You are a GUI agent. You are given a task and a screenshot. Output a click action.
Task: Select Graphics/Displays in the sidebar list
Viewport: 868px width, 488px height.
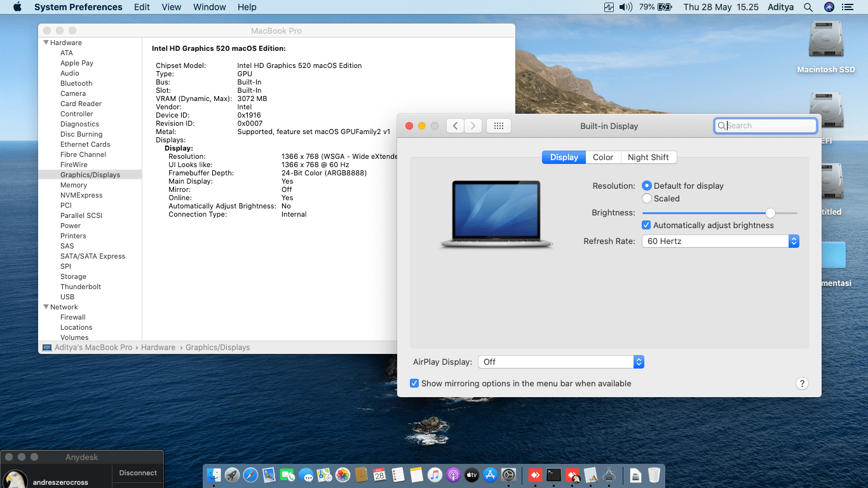pos(90,175)
